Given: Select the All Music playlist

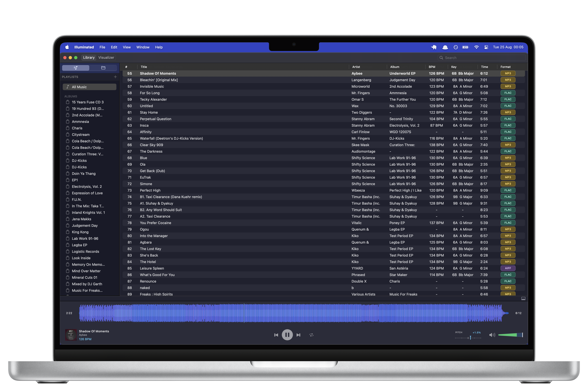Looking at the screenshot, I should coord(89,87).
